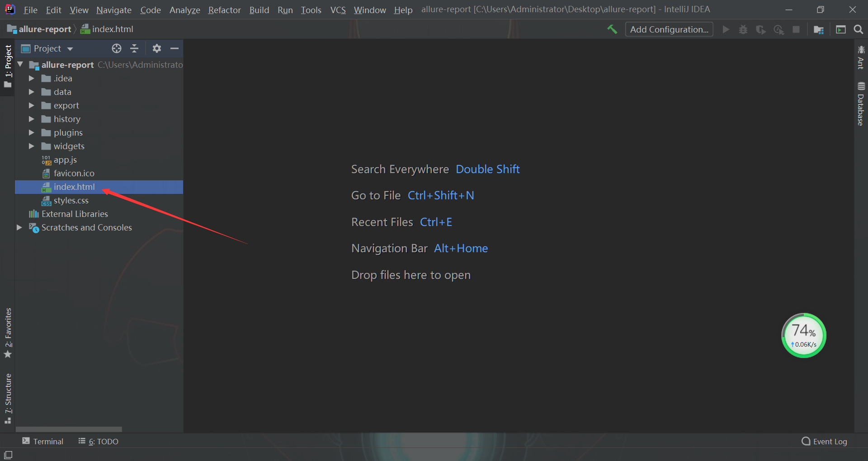Click the Collapse All icon in Project panel
The height and width of the screenshot is (461, 868).
134,48
